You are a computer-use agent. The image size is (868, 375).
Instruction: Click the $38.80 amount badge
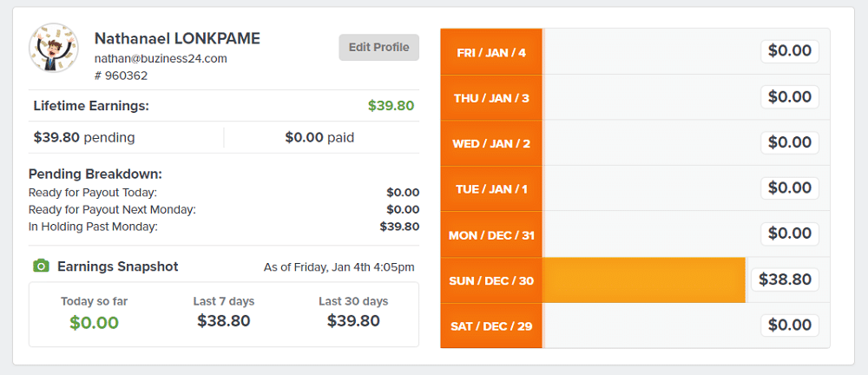pyautogui.click(x=785, y=280)
